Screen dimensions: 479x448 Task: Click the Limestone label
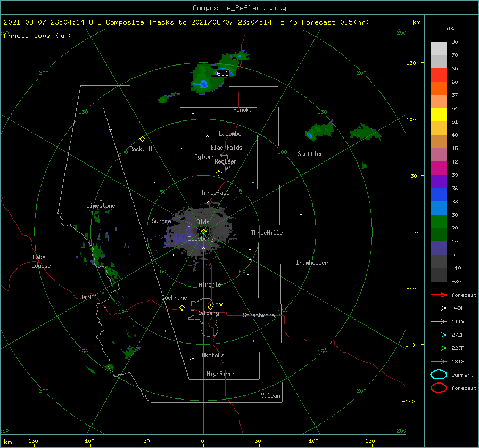(x=101, y=206)
